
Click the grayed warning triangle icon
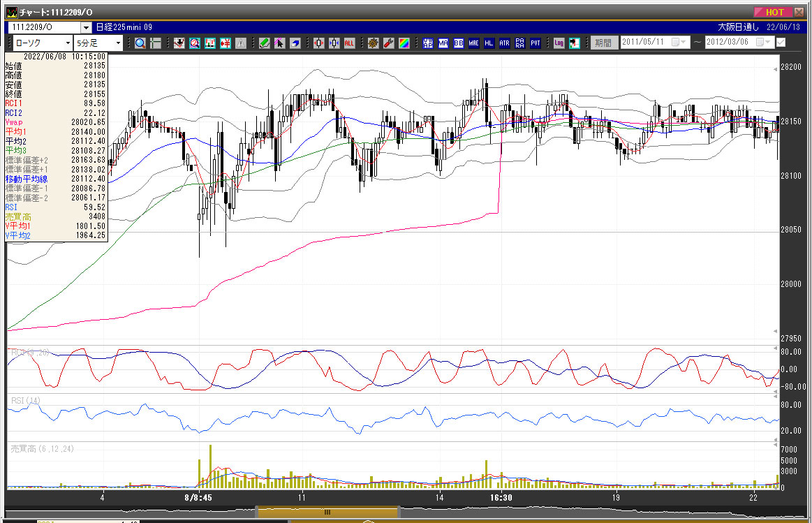[241, 43]
